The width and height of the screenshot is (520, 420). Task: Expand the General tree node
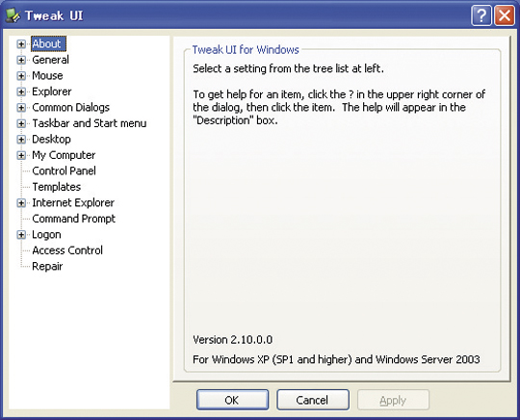pos(21,60)
